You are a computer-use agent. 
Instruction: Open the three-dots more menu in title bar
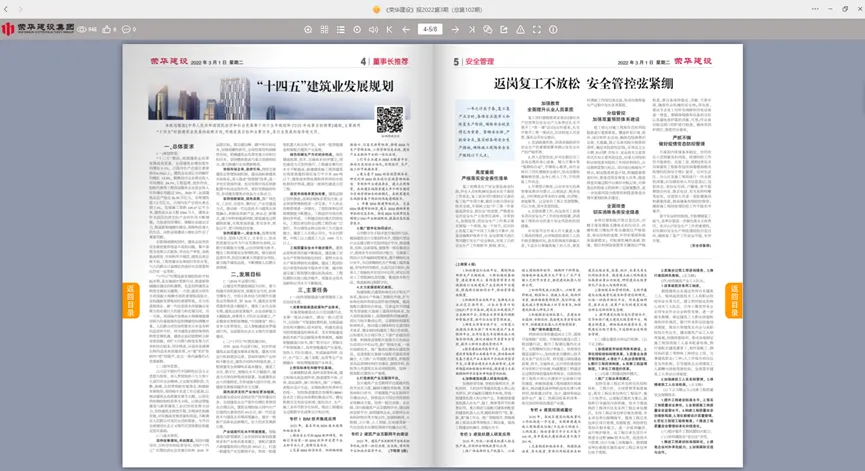(815, 9)
